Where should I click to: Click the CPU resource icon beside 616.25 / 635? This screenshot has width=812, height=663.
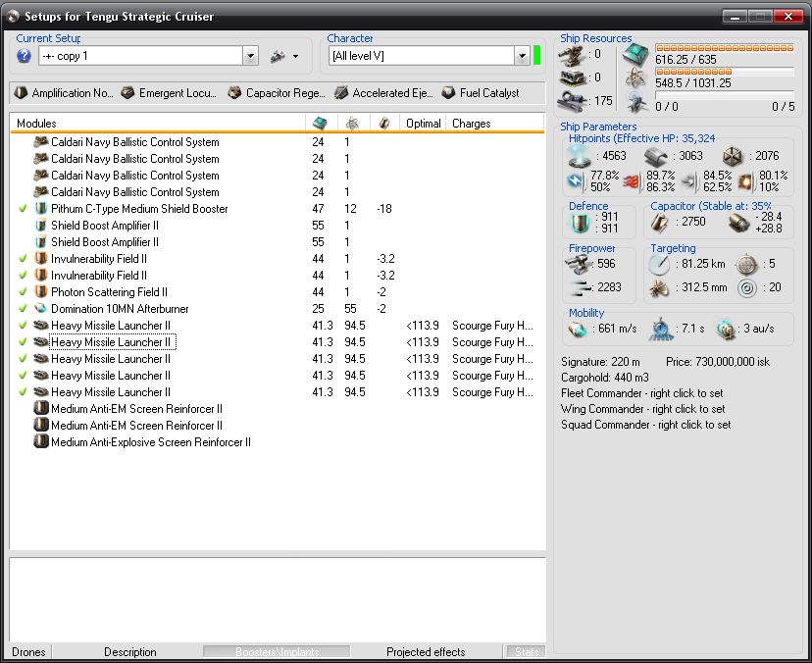pyautogui.click(x=635, y=54)
